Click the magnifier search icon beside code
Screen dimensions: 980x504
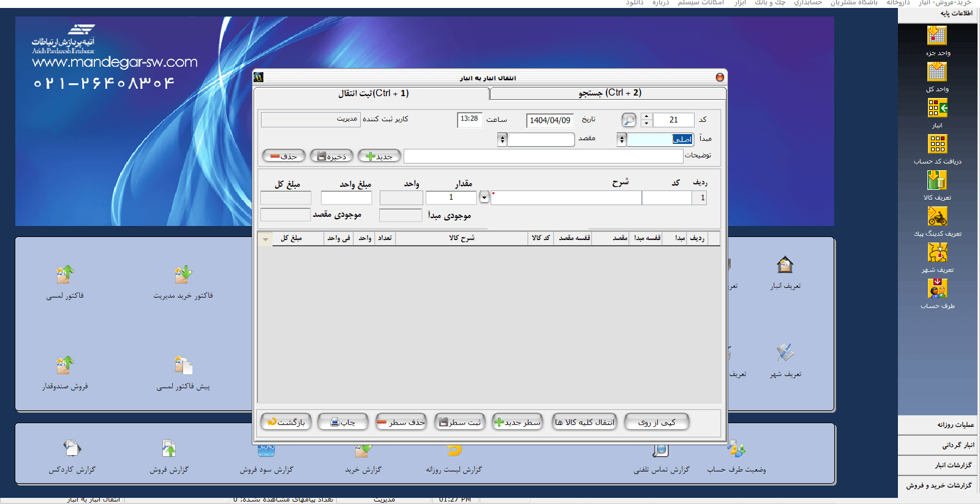629,120
